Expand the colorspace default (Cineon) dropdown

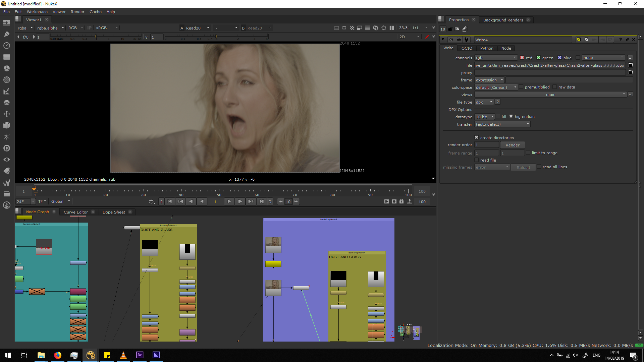(x=496, y=87)
